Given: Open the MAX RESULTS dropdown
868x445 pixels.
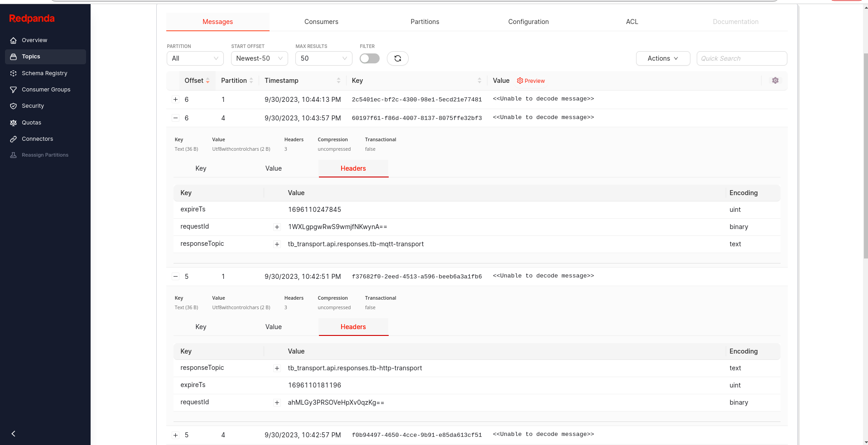Looking at the screenshot, I should click(x=323, y=58).
